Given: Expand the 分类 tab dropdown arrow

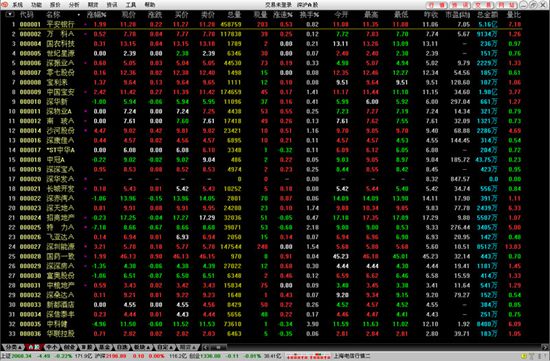Looking at the screenshot, I should pos(20,347).
